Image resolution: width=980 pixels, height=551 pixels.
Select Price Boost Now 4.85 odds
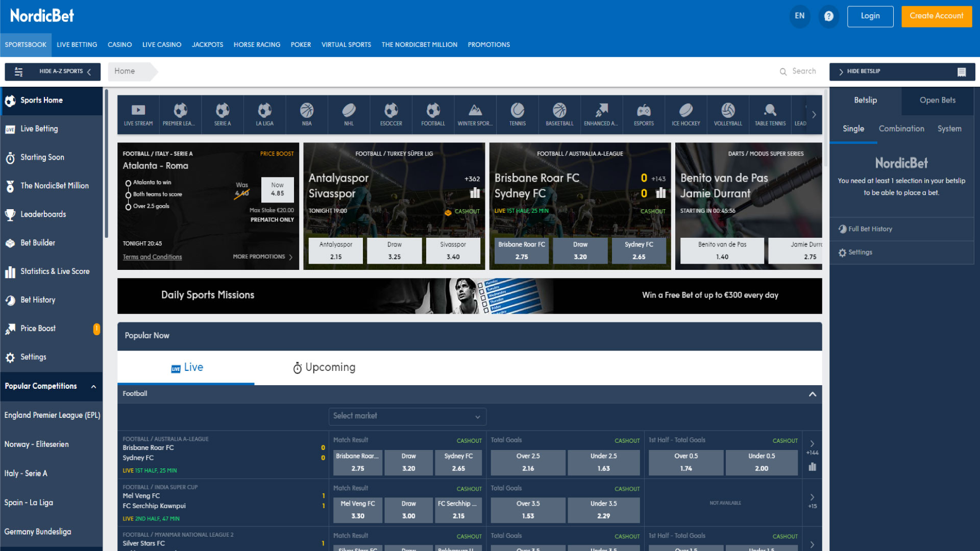277,190
